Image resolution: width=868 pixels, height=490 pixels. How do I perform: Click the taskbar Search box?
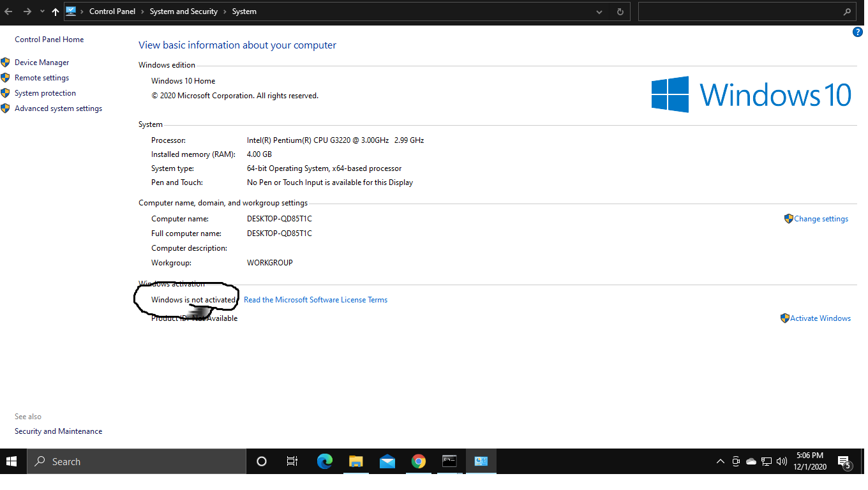click(137, 461)
